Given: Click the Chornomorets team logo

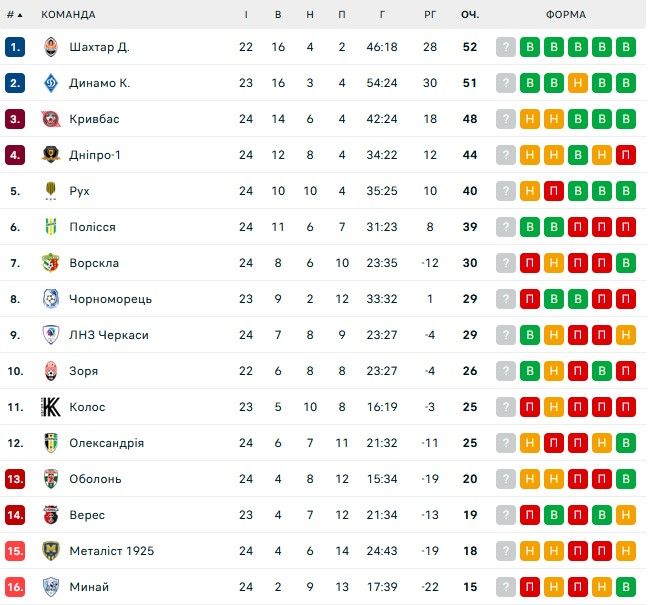Looking at the screenshot, I should coord(50,299).
